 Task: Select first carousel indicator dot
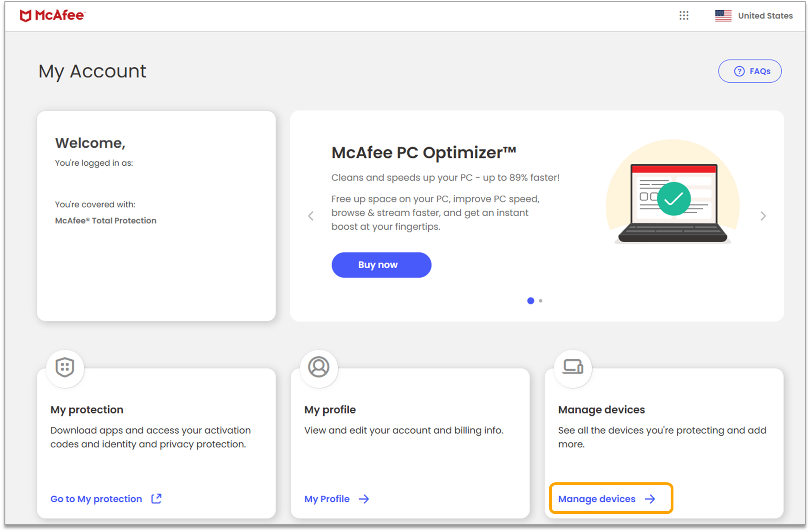(530, 301)
